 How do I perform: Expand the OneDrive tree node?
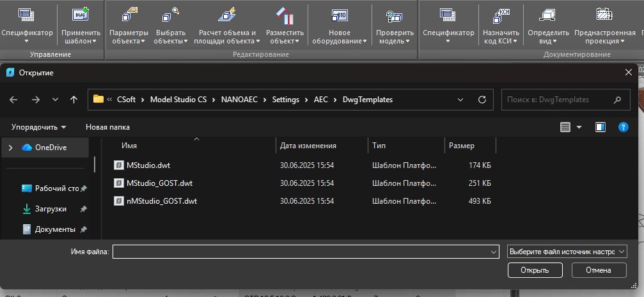tap(10, 148)
